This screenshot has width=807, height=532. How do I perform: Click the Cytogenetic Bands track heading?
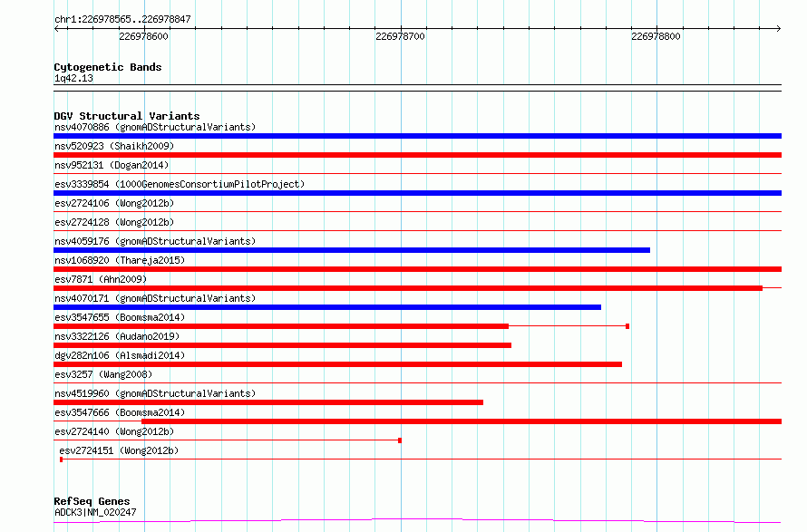coord(108,67)
